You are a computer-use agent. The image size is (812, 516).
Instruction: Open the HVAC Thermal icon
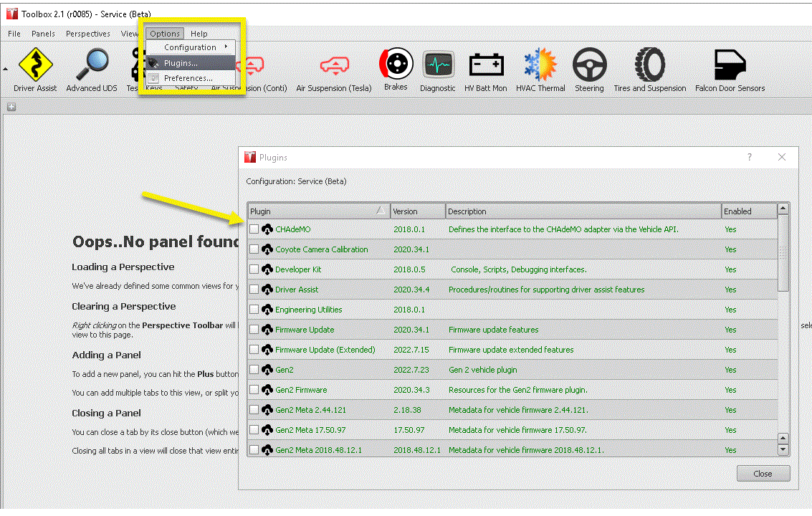coord(540,64)
